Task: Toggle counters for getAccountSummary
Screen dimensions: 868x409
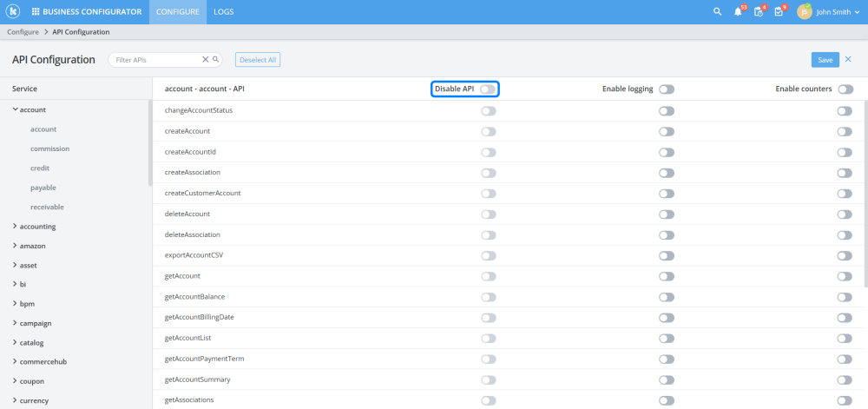Action: click(845, 379)
